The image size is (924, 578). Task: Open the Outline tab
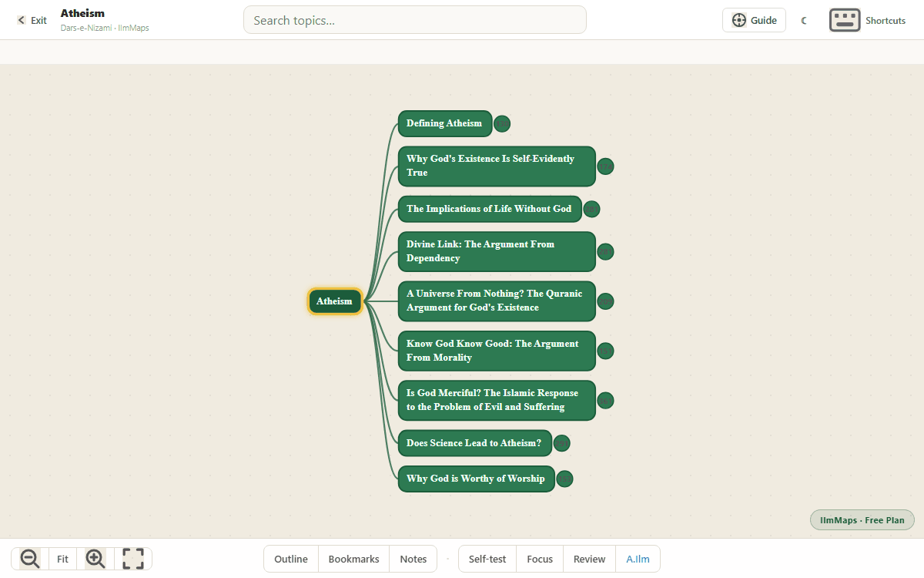[x=291, y=559]
